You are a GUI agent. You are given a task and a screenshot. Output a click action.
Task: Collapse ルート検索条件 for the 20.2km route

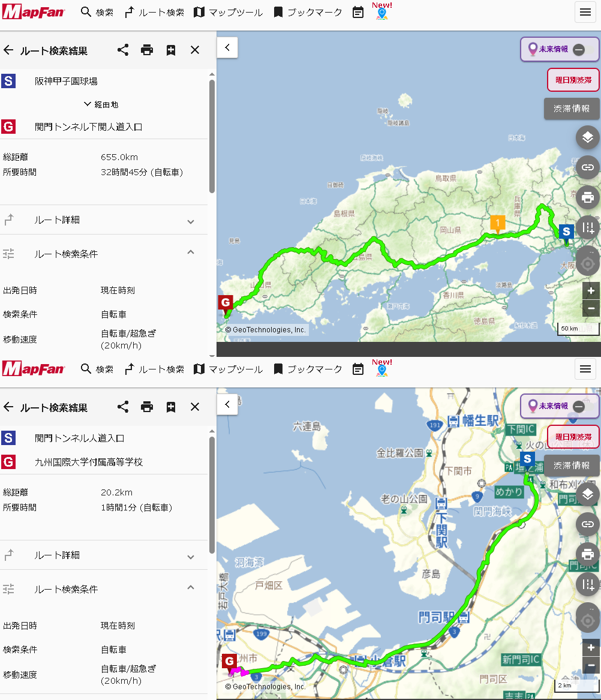click(x=190, y=588)
